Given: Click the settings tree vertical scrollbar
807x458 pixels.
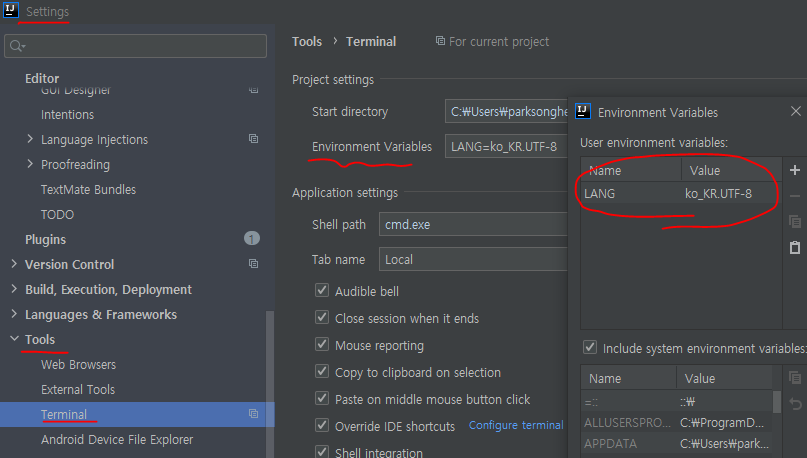Looking at the screenshot, I should pyautogui.click(x=270, y=383).
